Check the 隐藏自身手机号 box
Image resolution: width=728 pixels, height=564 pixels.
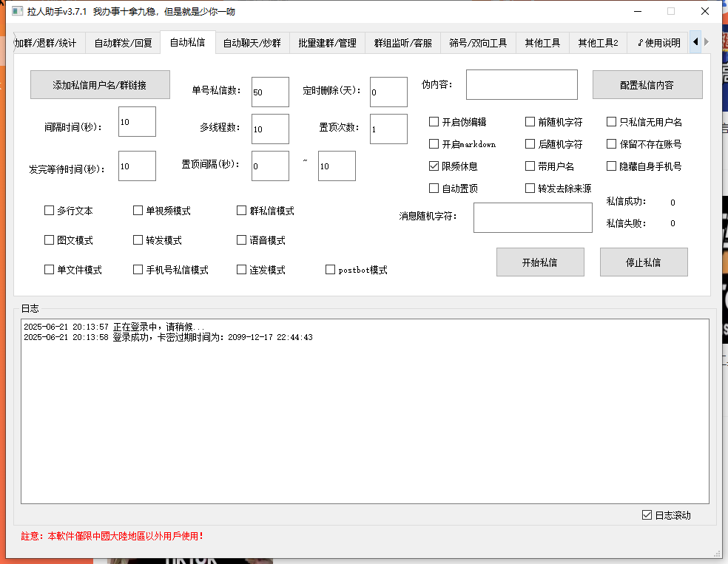coord(612,166)
